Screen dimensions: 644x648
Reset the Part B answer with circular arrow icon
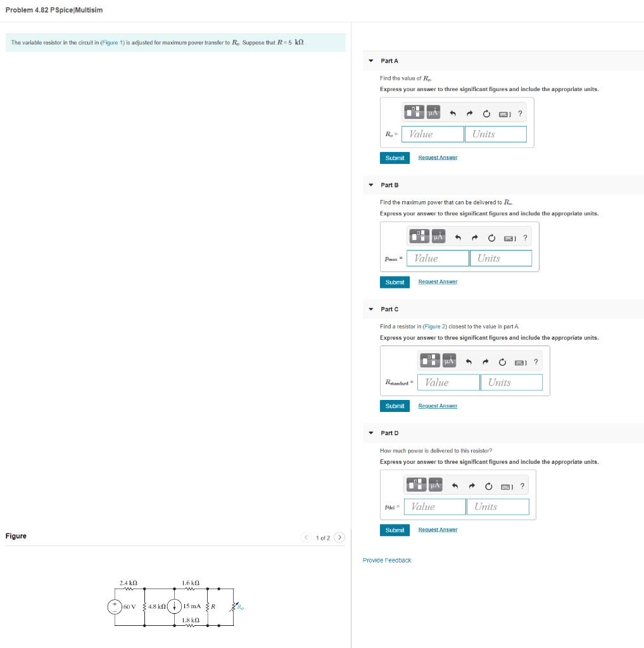click(x=491, y=236)
